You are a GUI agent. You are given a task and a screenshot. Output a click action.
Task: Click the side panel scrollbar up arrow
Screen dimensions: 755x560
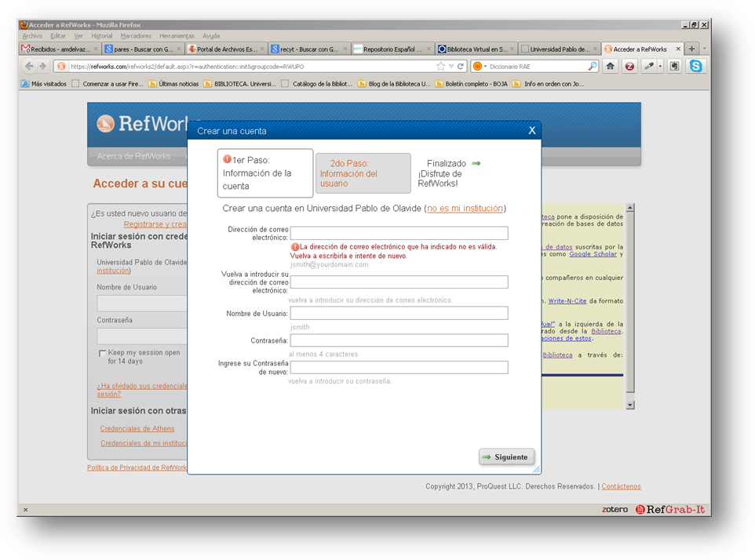[629, 208]
